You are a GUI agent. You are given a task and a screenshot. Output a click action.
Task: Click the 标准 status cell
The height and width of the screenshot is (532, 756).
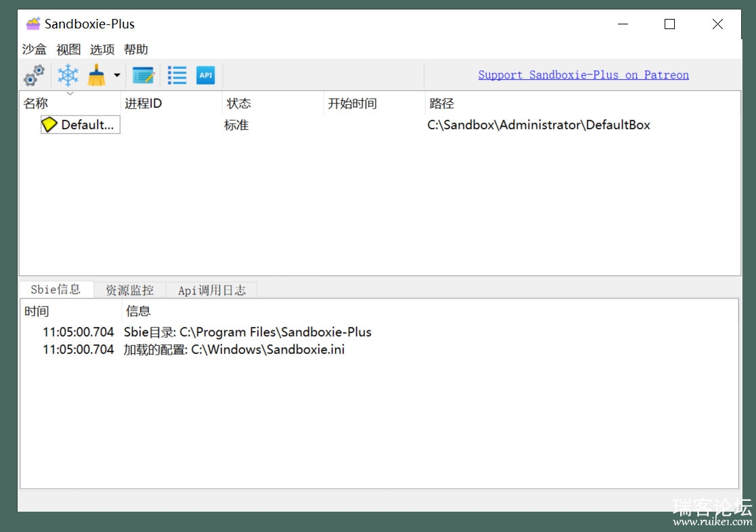(236, 125)
